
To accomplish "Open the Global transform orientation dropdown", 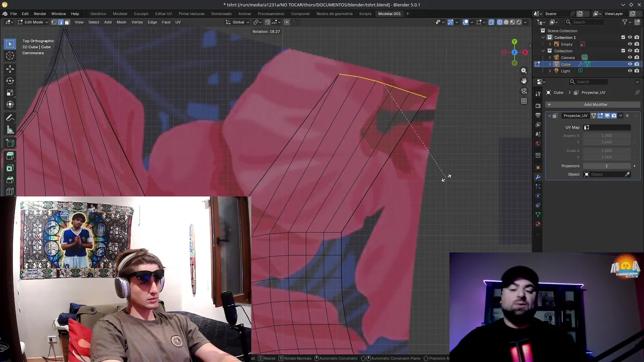I will 238,22.
